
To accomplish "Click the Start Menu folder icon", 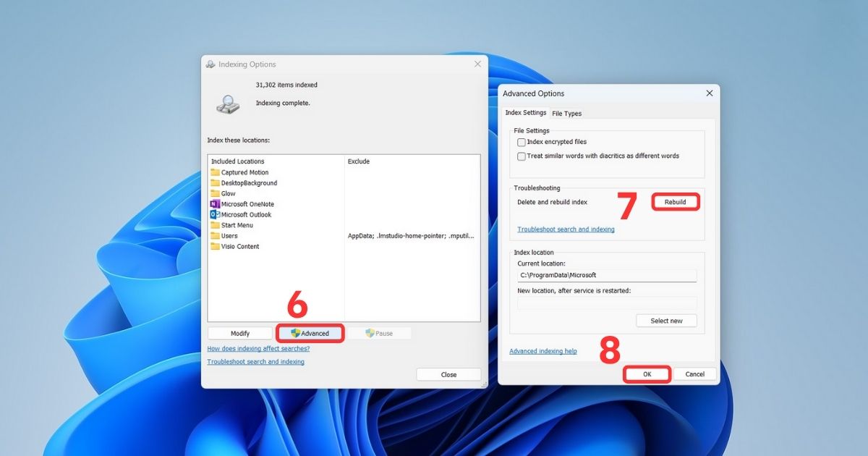I will (216, 224).
